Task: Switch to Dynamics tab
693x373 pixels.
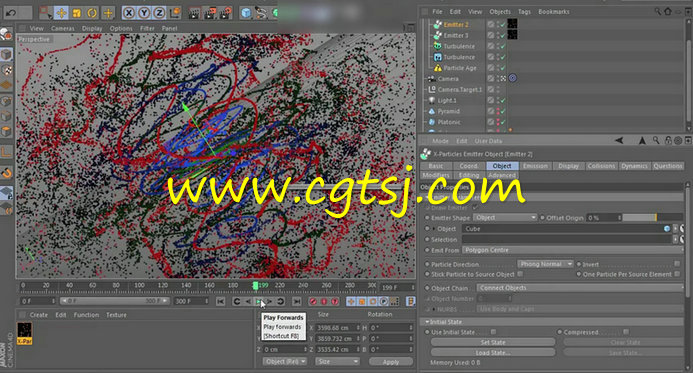Action: point(634,166)
